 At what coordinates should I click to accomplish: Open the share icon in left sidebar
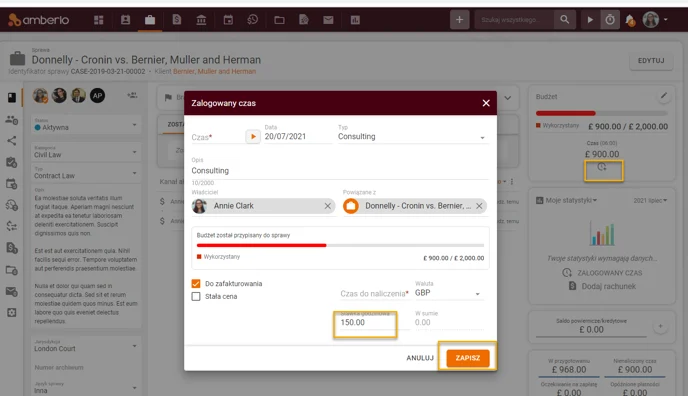[x=12, y=141]
